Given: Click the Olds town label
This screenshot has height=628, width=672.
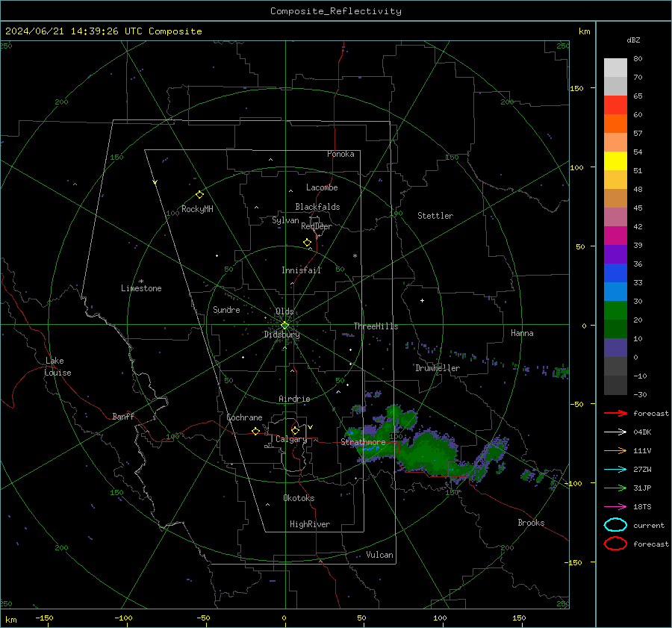Looking at the screenshot, I should coord(284,311).
